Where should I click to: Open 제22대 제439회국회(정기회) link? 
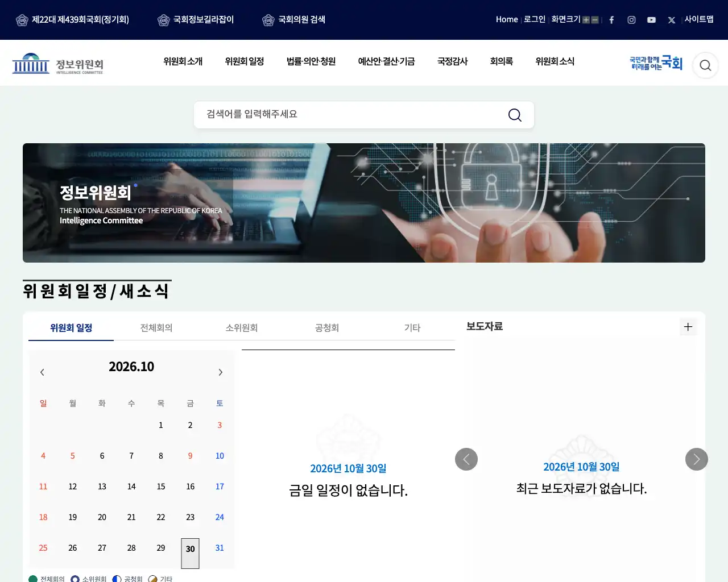[72, 20]
